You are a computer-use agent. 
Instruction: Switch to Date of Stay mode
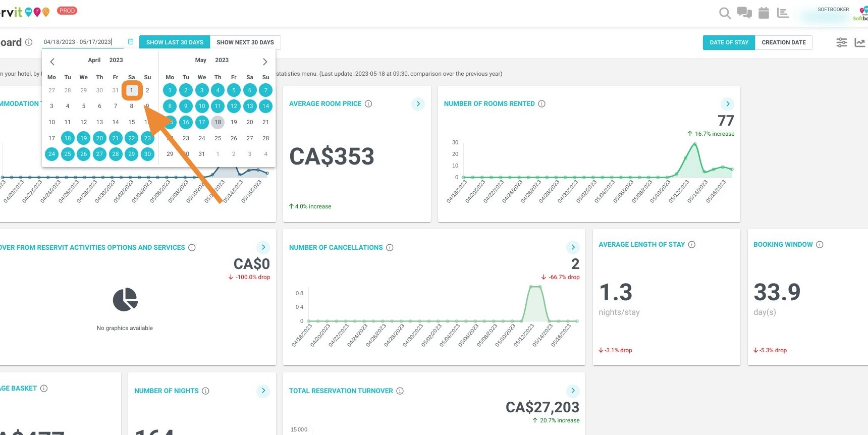coord(729,42)
